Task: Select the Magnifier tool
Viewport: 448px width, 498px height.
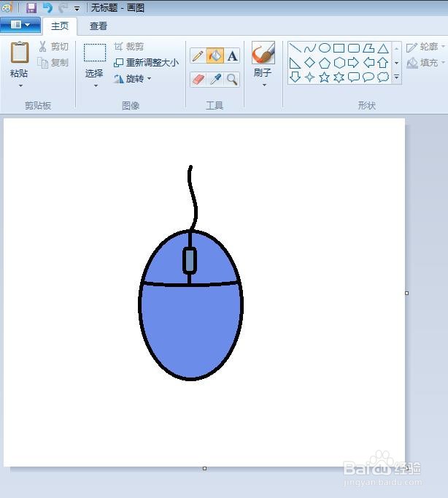Action: pos(232,80)
